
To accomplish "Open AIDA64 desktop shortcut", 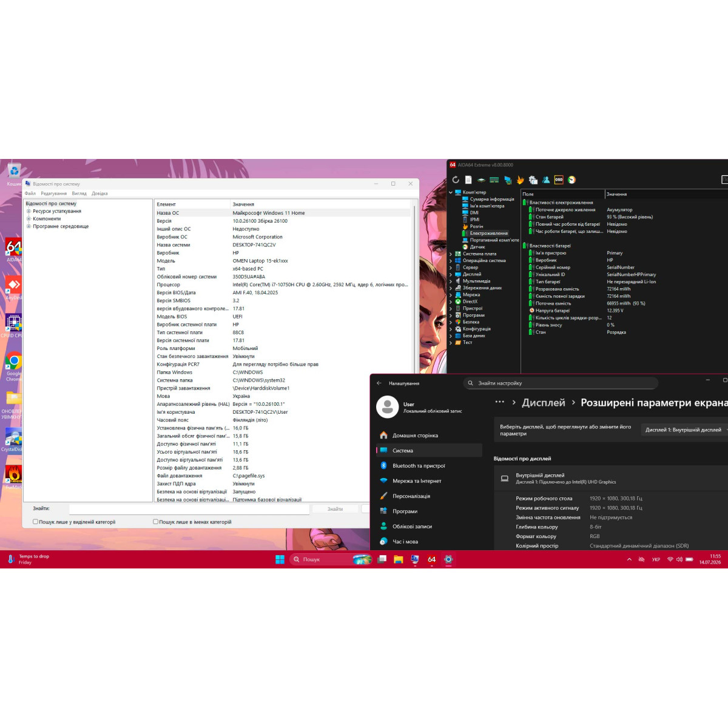I will click(x=13, y=250).
